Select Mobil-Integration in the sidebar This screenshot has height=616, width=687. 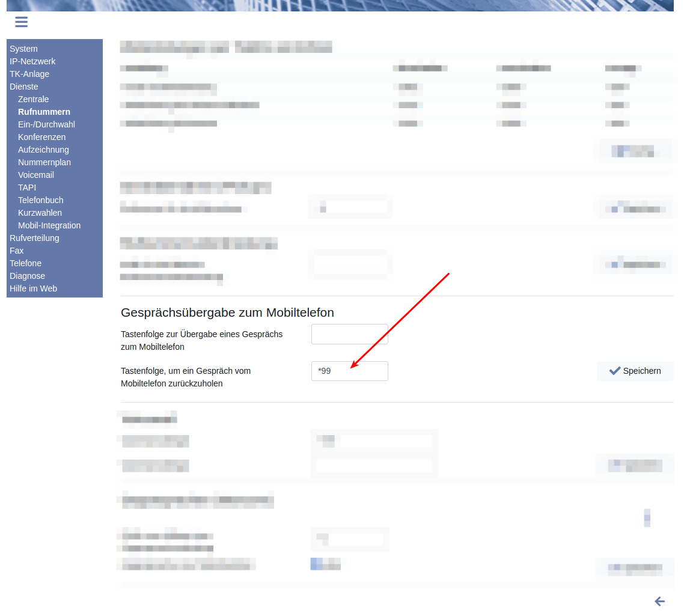click(49, 225)
